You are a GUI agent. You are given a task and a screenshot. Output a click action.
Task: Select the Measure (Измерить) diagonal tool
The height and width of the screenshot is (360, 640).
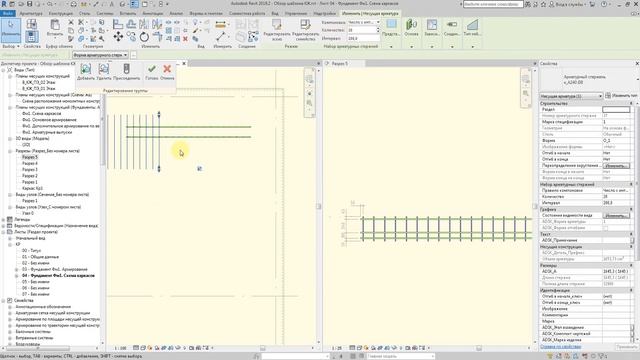pos(220,37)
